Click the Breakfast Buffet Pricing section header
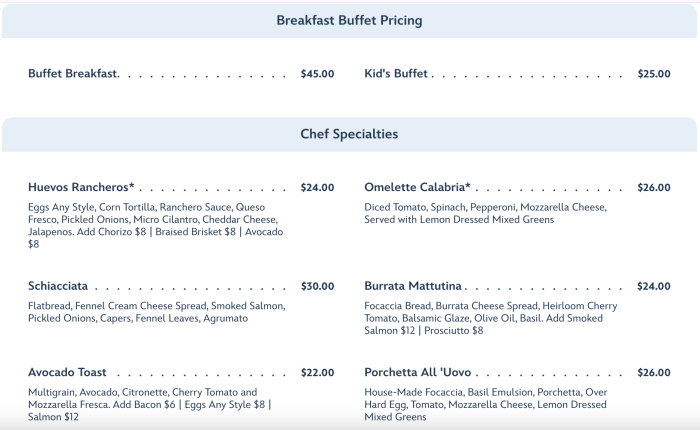Viewport: 700px width, 430px height. coord(349,20)
